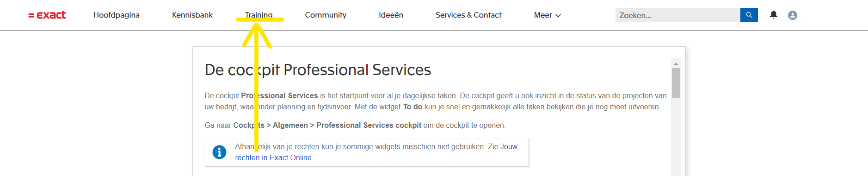Screen dimensions: 868x176
Task: Focus the Zoeken search field
Action: 678,15
